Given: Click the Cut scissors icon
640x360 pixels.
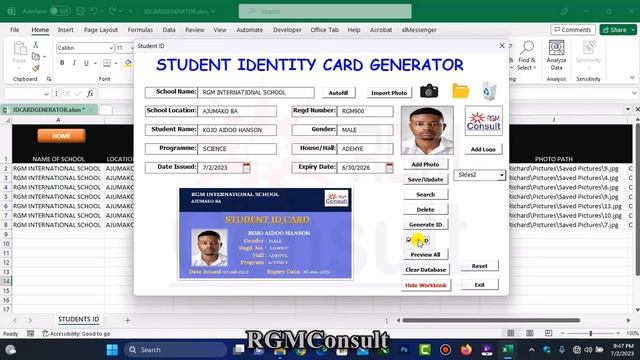Looking at the screenshot, I should tap(36, 44).
